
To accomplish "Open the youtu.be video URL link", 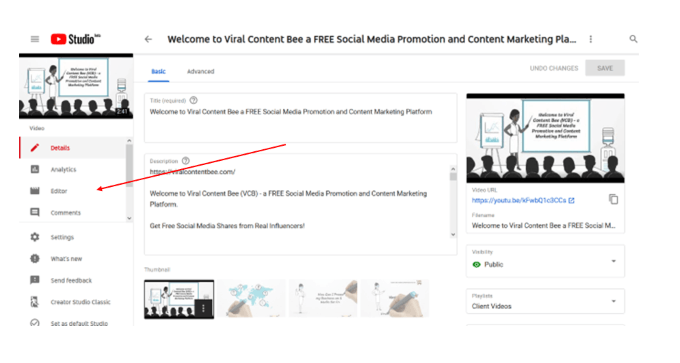I will [519, 200].
